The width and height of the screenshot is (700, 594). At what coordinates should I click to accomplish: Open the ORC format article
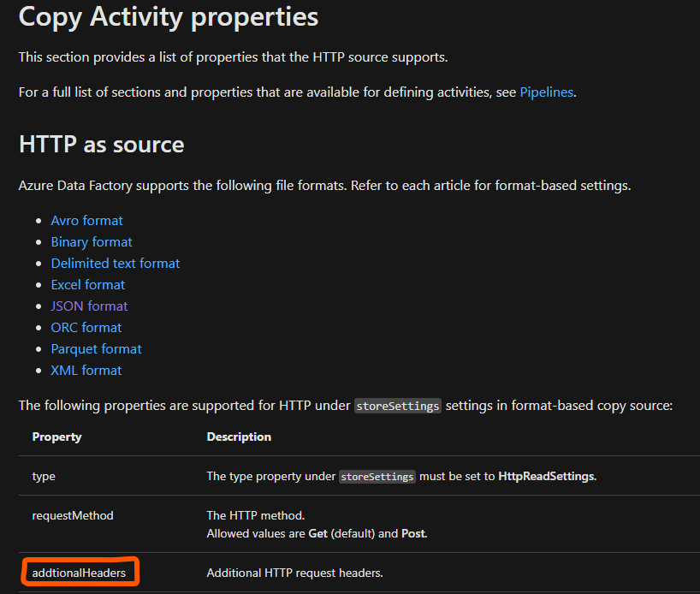tap(86, 327)
